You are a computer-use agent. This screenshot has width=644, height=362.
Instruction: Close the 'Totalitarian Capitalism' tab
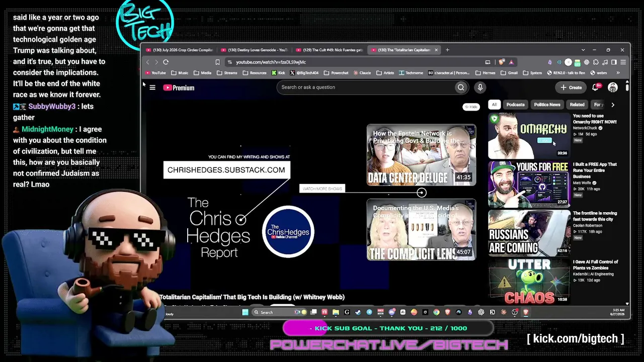(436, 50)
